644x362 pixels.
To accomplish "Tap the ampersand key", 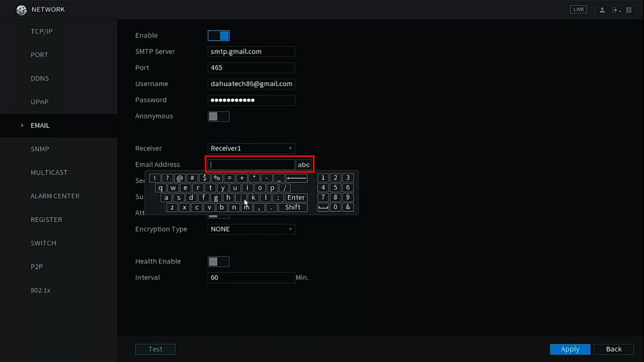I will click(348, 207).
